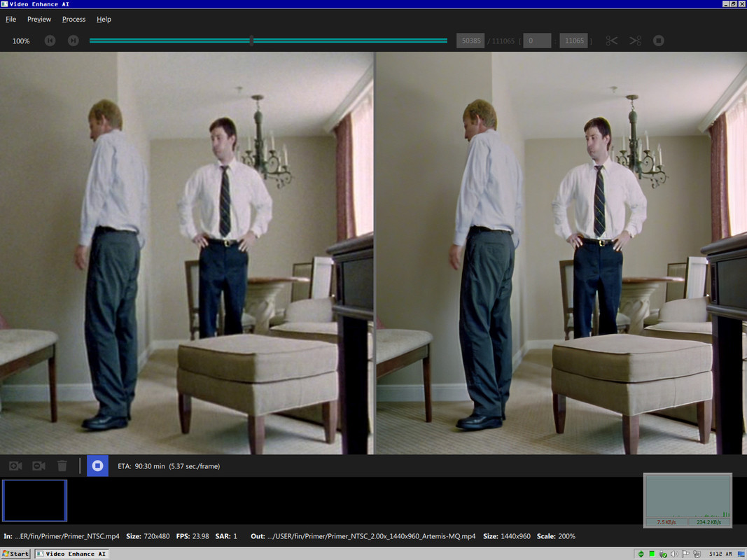Click the white flag tray icon

685,554
